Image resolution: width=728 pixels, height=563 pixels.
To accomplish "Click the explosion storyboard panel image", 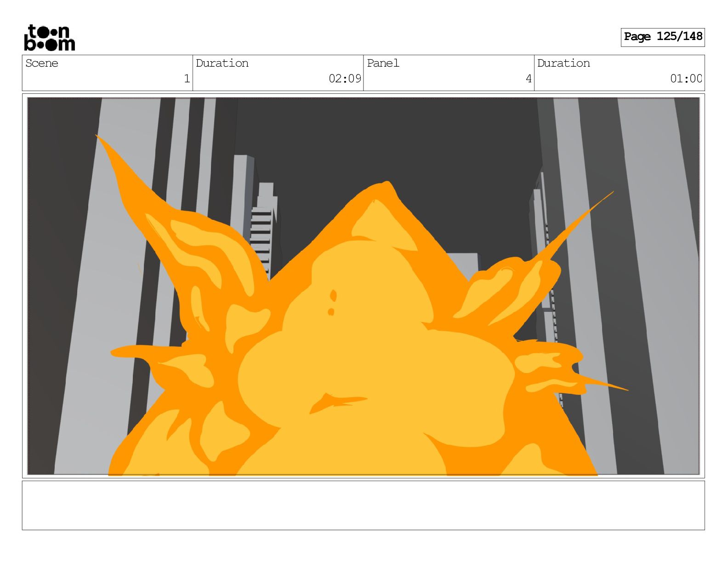I will [x=363, y=286].
